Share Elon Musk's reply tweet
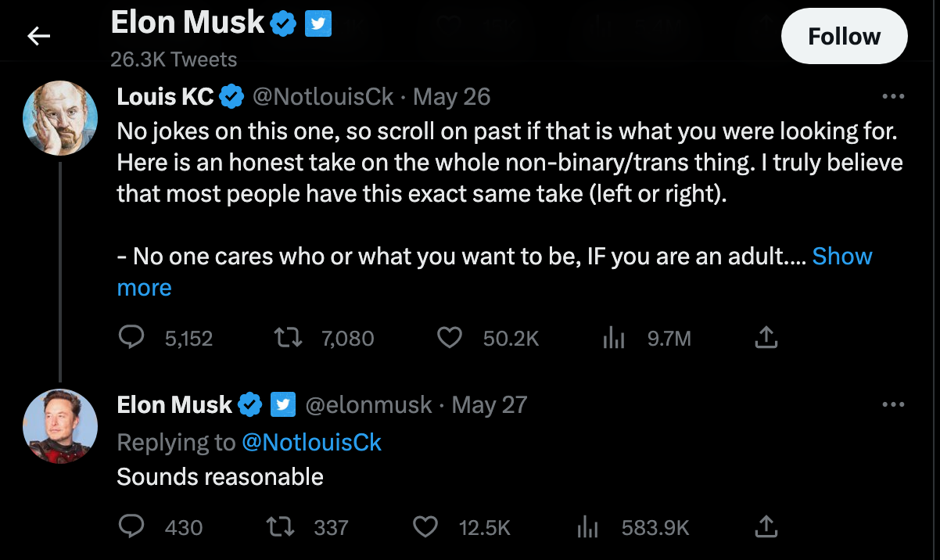 click(x=766, y=527)
